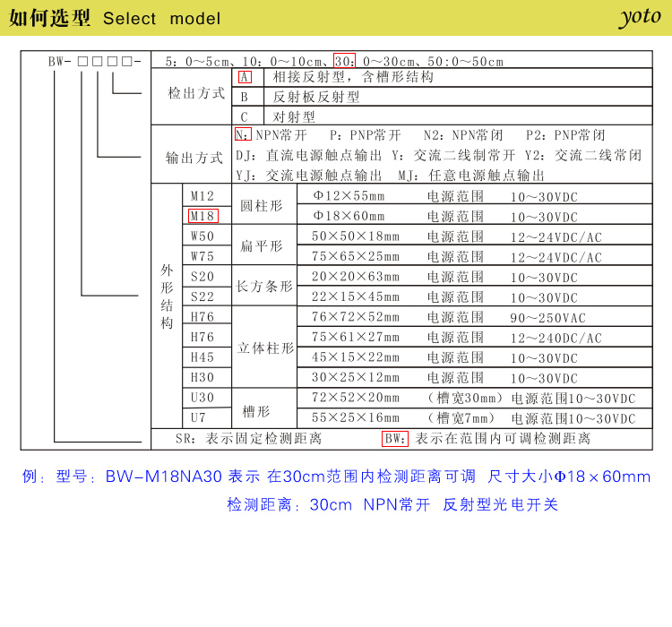Click the yoto brand logo
This screenshot has height=627, width=672.
[639, 17]
